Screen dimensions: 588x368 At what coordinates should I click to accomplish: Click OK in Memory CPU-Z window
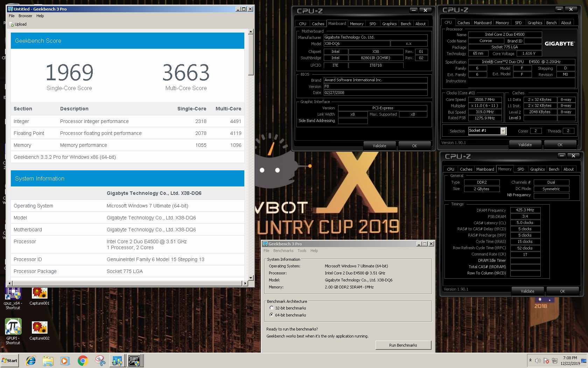(x=562, y=291)
